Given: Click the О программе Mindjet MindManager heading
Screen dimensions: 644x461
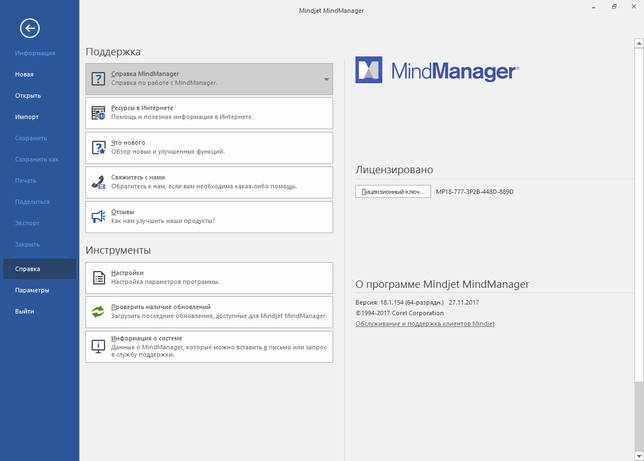Looking at the screenshot, I should click(x=442, y=284).
